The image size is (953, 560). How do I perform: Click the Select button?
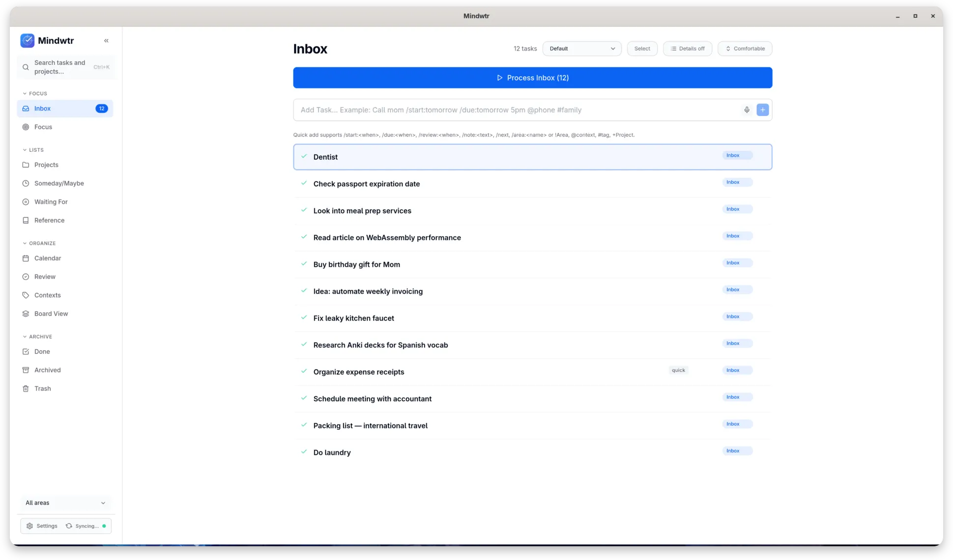click(642, 49)
